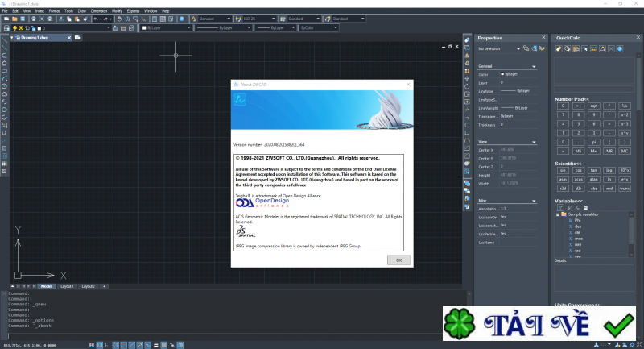The width and height of the screenshot is (644, 349).
Task: Click the QuickCalc clear eraser icon
Action: tap(559, 48)
